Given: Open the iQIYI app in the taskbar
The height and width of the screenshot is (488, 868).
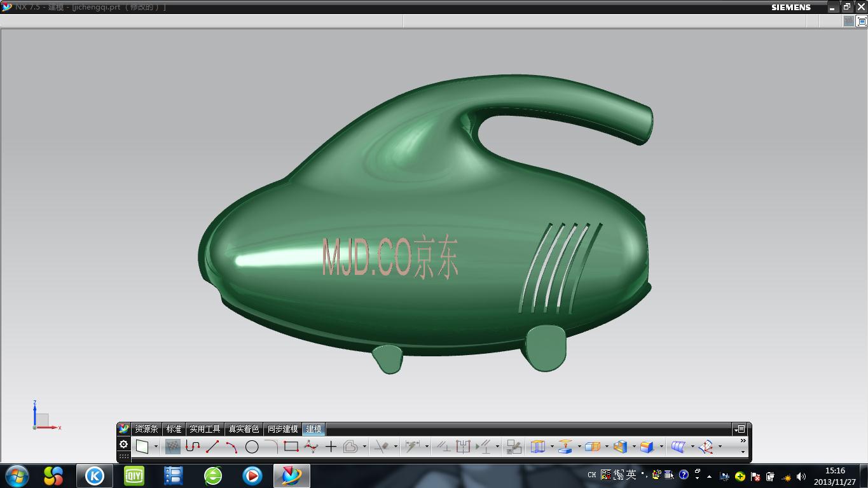Looking at the screenshot, I should pyautogui.click(x=134, y=475).
